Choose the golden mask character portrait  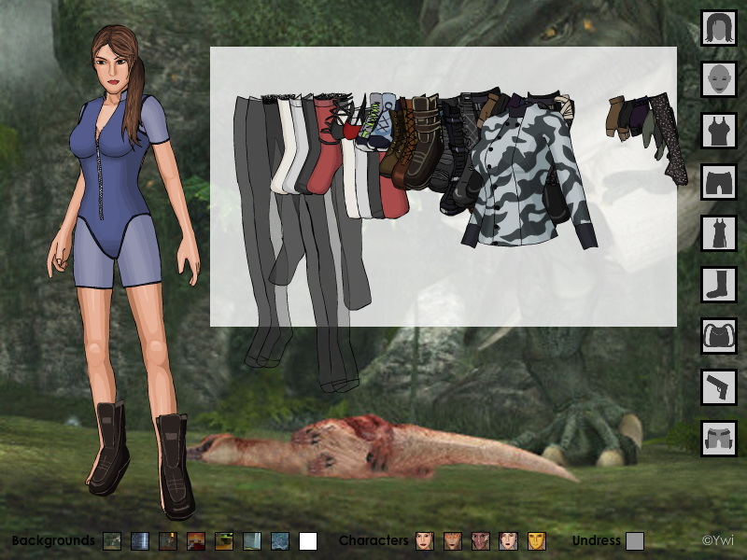[x=536, y=541]
